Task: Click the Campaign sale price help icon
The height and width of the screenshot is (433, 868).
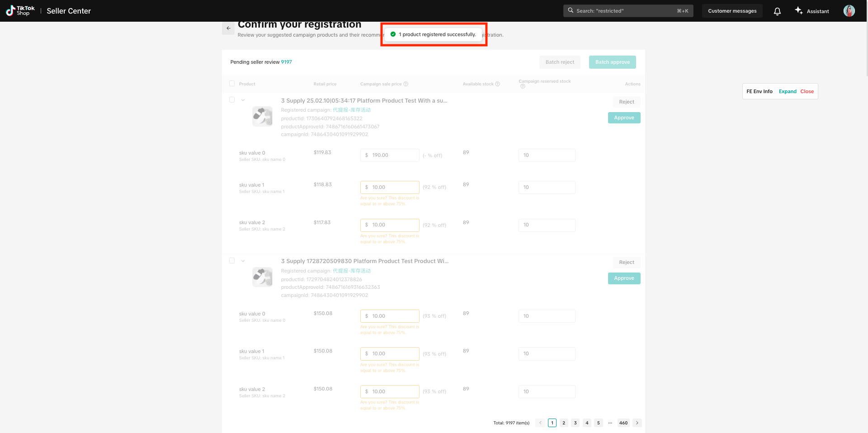Action: (x=406, y=84)
